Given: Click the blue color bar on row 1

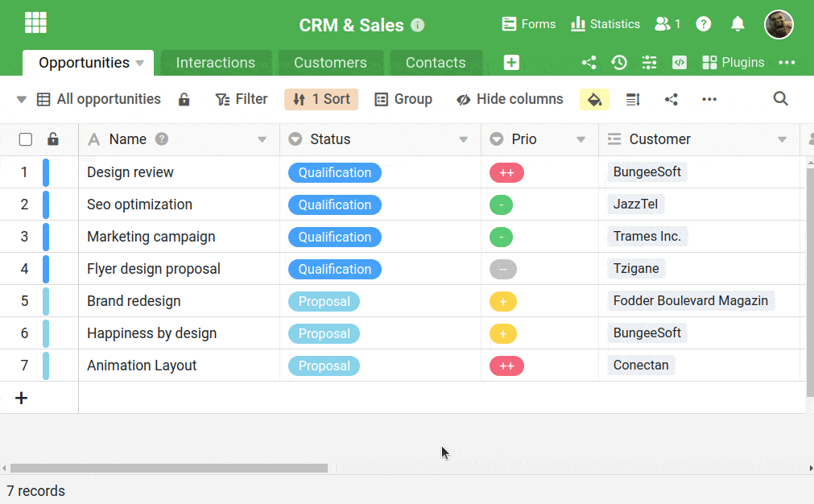Looking at the screenshot, I should [x=46, y=172].
